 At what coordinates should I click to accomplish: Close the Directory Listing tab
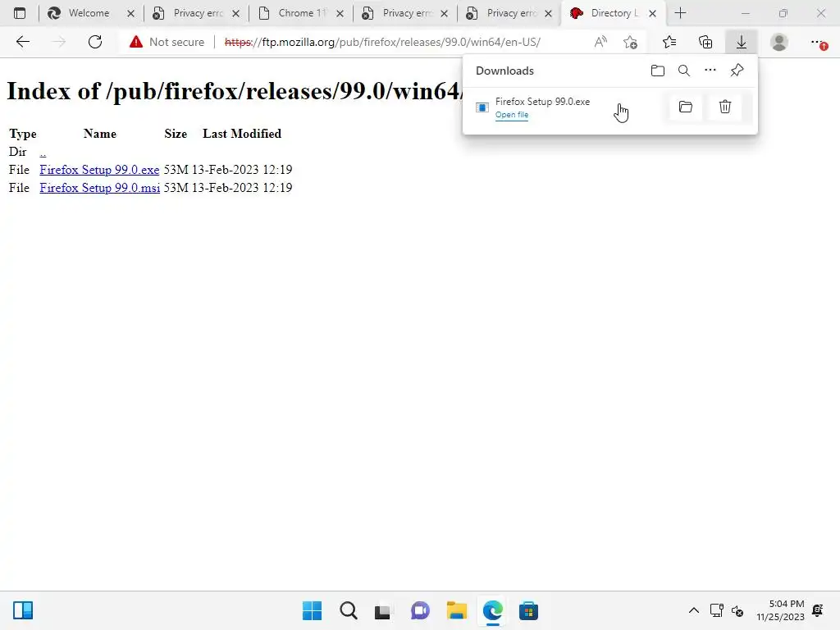(x=652, y=13)
